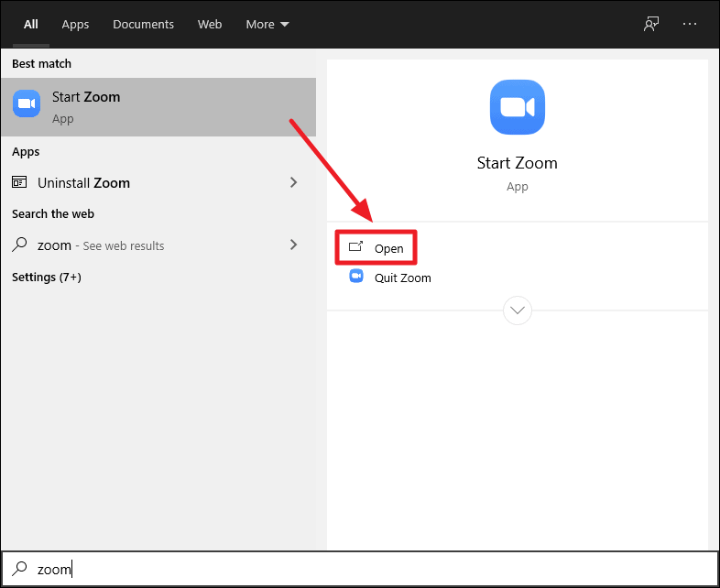The height and width of the screenshot is (588, 720).
Task: Expand more actions with circled down chevron
Action: click(518, 310)
